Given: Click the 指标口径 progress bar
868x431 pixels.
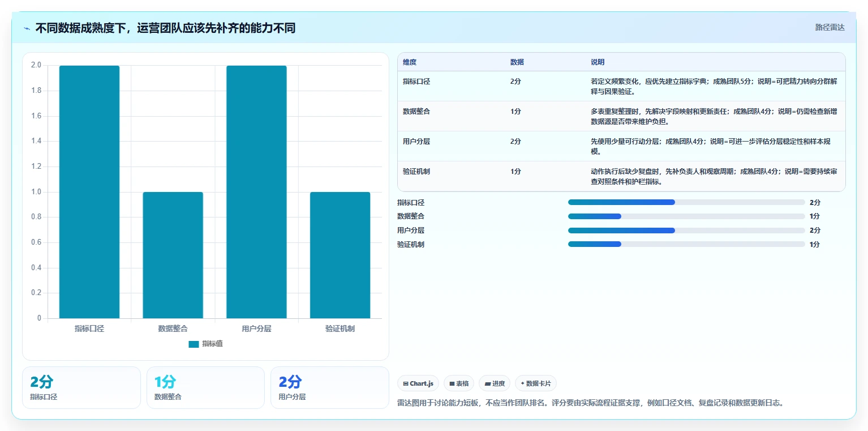Looking at the screenshot, I should [686, 202].
